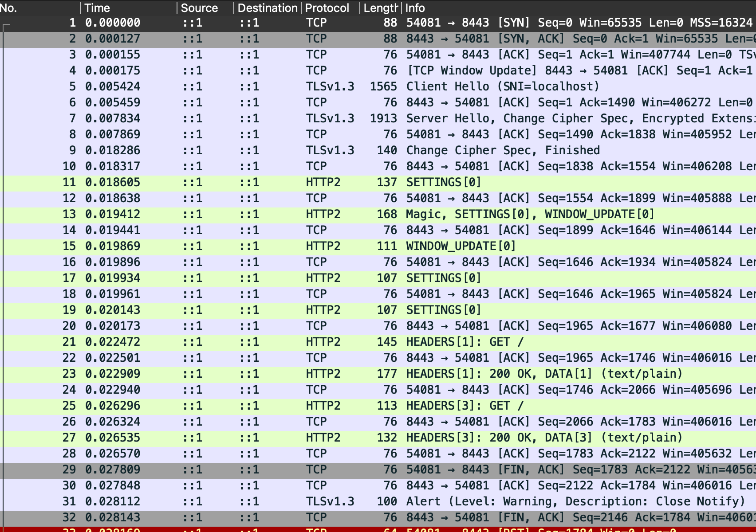Viewport: 756px width, 532px height.
Task: Sort by the Protocol column header
Action: click(x=331, y=8)
